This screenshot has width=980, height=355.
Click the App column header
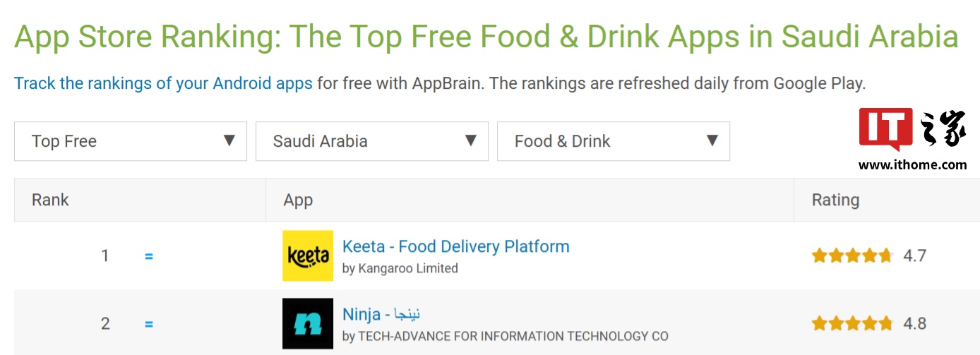[x=298, y=200]
